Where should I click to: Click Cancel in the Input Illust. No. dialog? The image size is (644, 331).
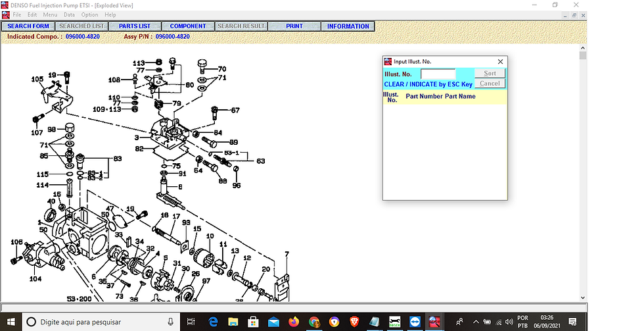[x=490, y=83]
